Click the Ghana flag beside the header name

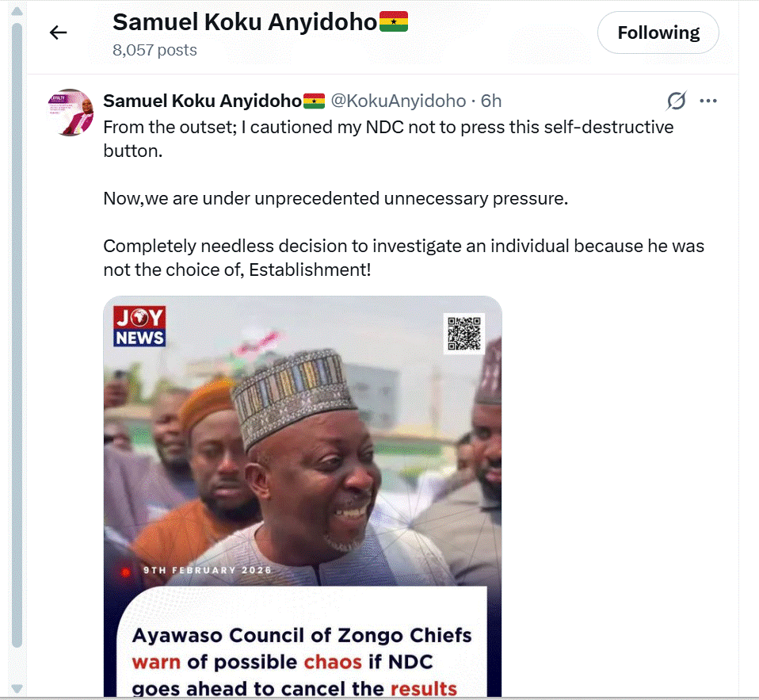coord(394,22)
